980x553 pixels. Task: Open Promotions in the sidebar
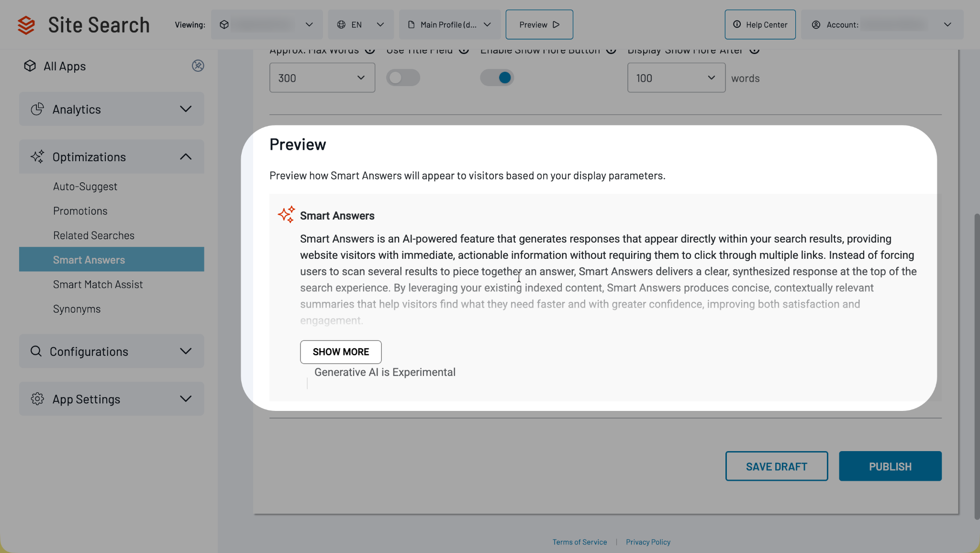click(x=80, y=211)
